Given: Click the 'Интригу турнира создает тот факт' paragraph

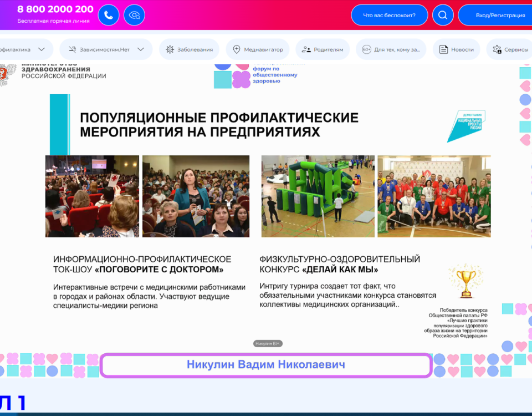Looking at the screenshot, I should tap(348, 295).
